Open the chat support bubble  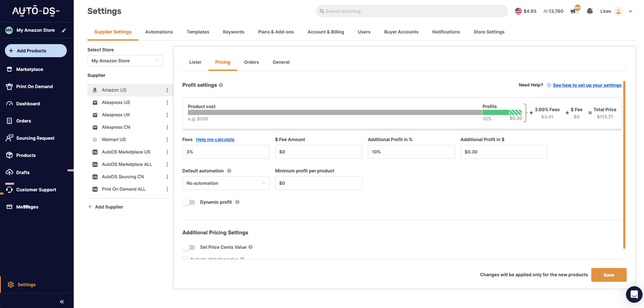[x=634, y=294]
